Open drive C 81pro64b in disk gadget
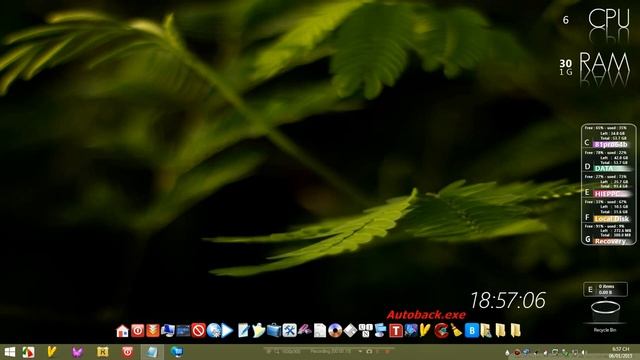 click(x=608, y=136)
